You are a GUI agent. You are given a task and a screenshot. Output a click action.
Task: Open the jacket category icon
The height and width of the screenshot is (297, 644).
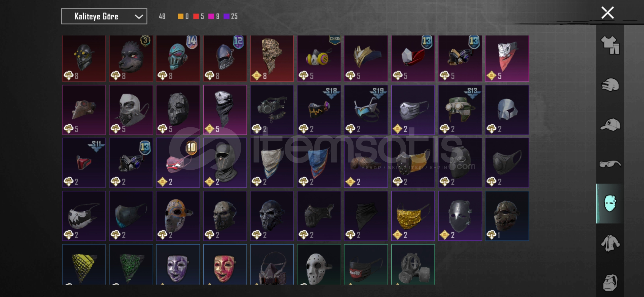click(x=610, y=243)
